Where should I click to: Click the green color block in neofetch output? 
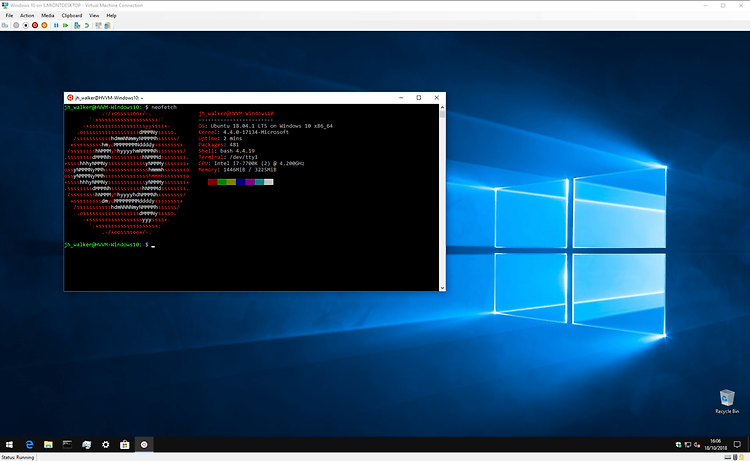tap(221, 182)
